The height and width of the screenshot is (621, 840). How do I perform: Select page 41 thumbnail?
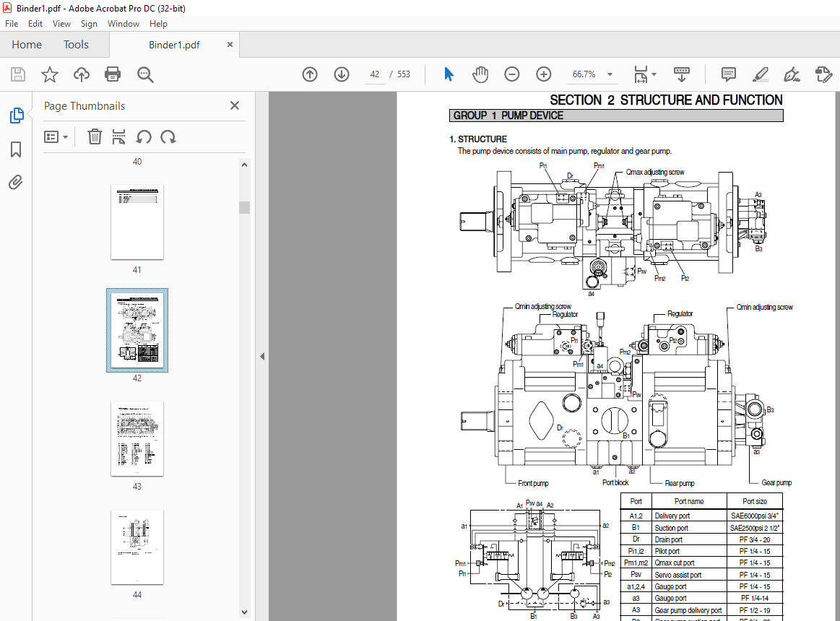tap(137, 222)
